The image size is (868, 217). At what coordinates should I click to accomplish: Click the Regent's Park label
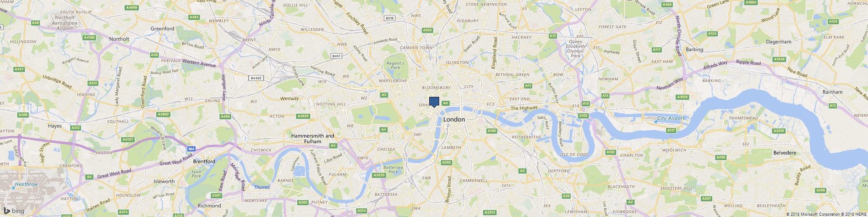[x=395, y=66]
